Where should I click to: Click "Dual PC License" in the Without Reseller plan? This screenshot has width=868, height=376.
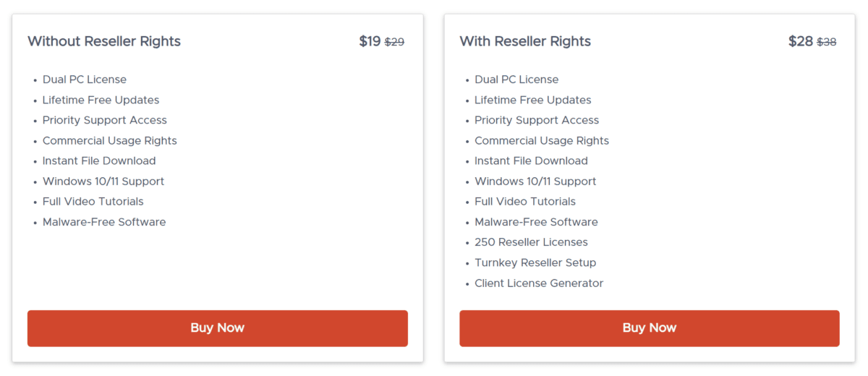point(85,80)
